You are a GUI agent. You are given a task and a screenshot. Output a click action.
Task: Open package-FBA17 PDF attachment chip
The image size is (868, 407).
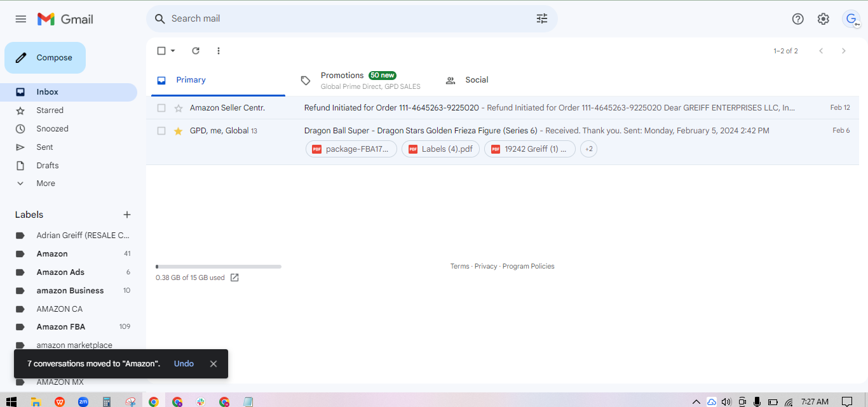[x=351, y=149]
